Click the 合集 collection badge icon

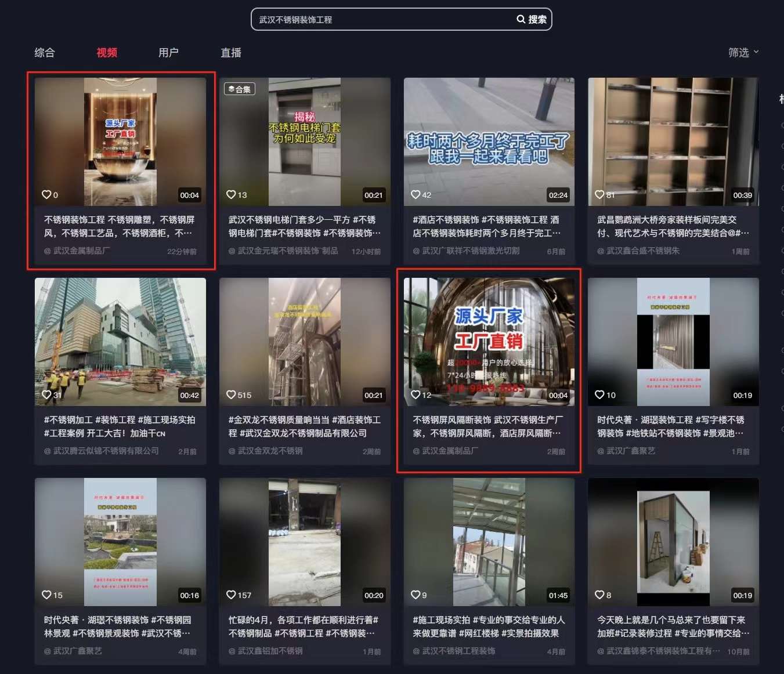point(232,89)
